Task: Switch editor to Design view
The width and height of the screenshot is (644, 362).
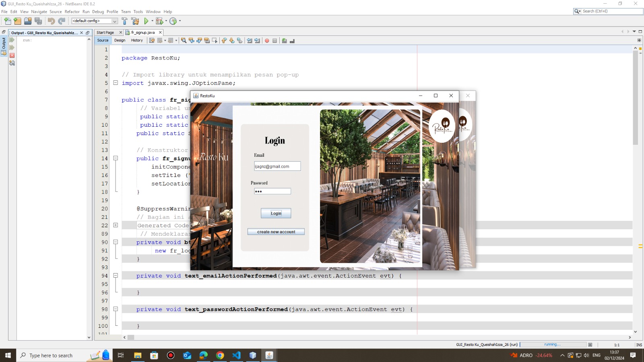Action: (x=120, y=40)
